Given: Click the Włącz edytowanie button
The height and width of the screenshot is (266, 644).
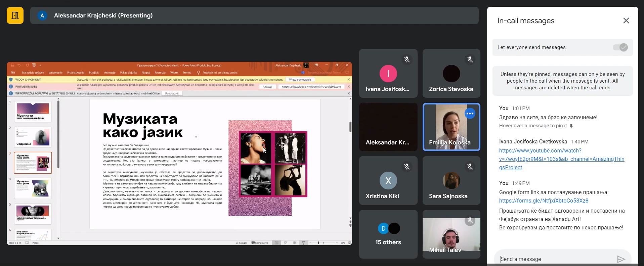Looking at the screenshot, I should (300, 80).
